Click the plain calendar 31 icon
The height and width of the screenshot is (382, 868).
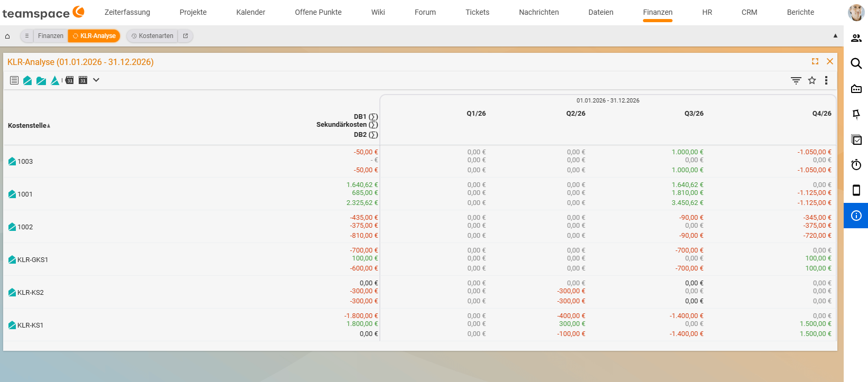pyautogui.click(x=83, y=80)
